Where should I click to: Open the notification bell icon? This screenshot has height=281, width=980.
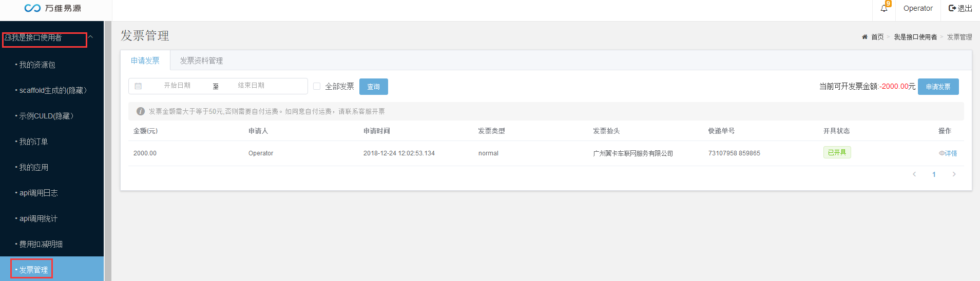click(x=883, y=8)
